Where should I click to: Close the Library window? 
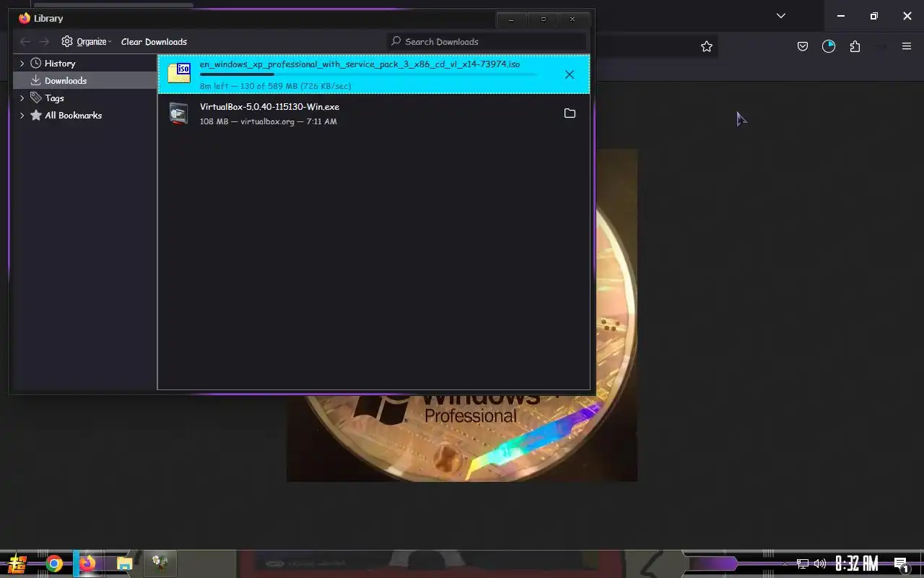pyautogui.click(x=572, y=19)
